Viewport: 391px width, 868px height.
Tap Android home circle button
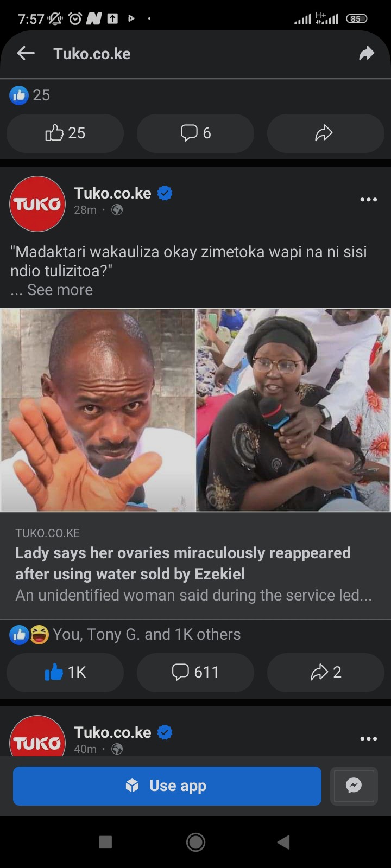pos(195,842)
